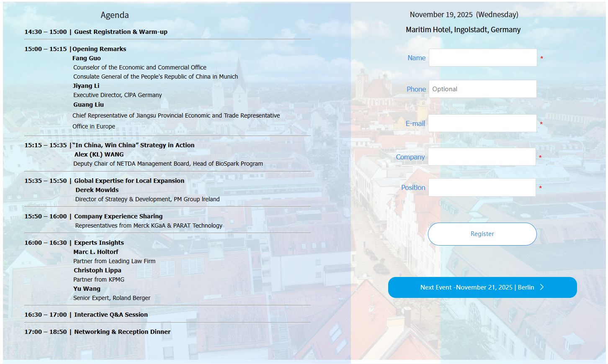Click the 'Position' field label

[x=413, y=187]
